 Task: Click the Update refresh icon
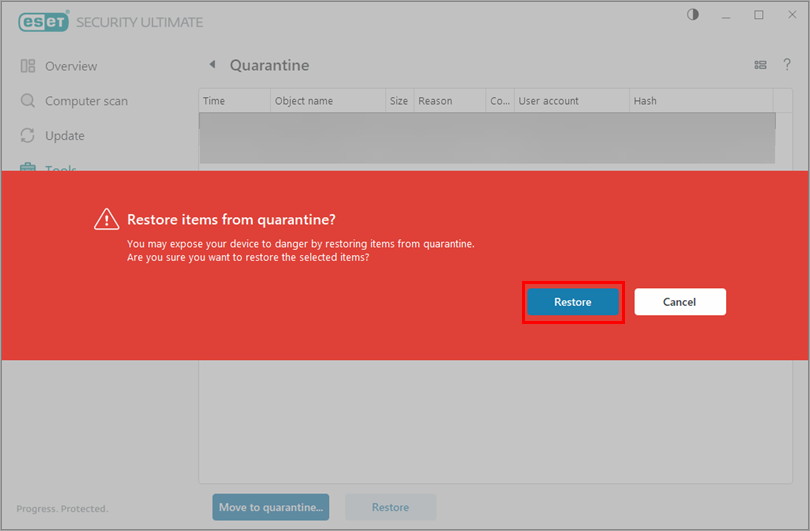click(28, 136)
